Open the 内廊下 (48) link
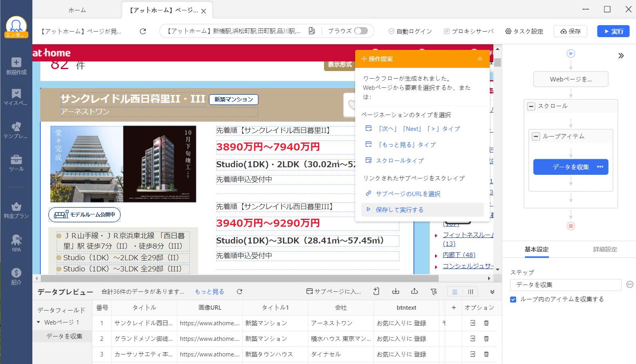636x364 pixels. [x=459, y=255]
